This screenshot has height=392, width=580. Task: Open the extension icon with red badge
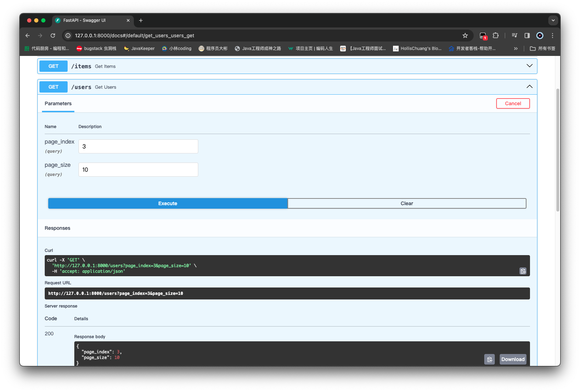483,36
